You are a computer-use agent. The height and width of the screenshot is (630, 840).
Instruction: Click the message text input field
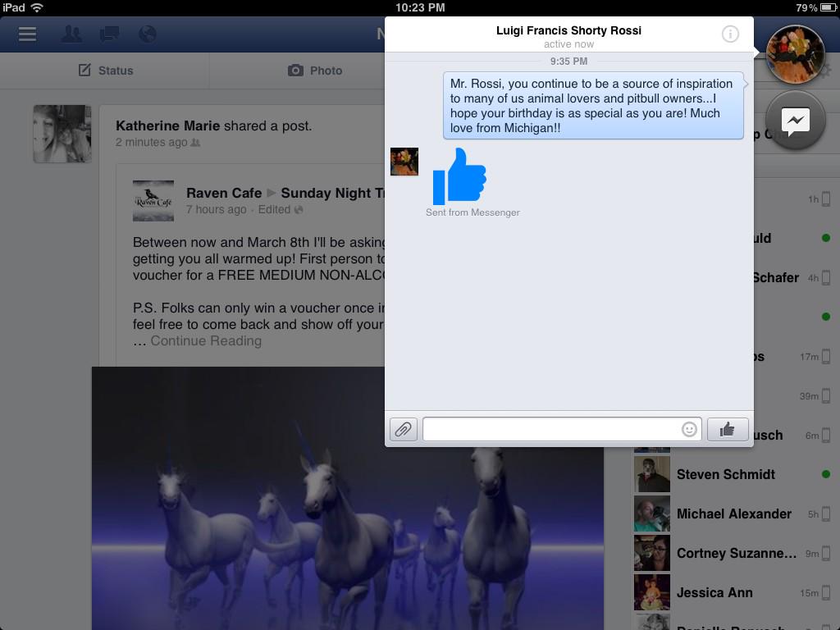pos(562,429)
